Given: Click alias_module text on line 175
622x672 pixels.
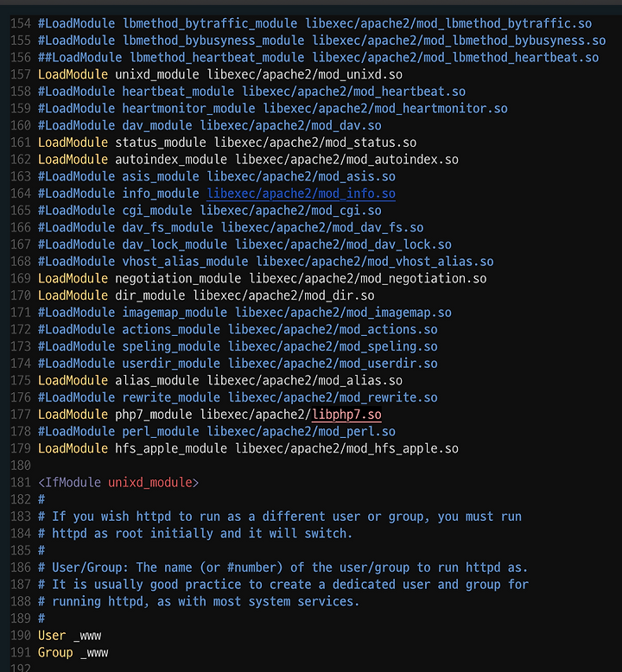Looking at the screenshot, I should (x=157, y=381).
